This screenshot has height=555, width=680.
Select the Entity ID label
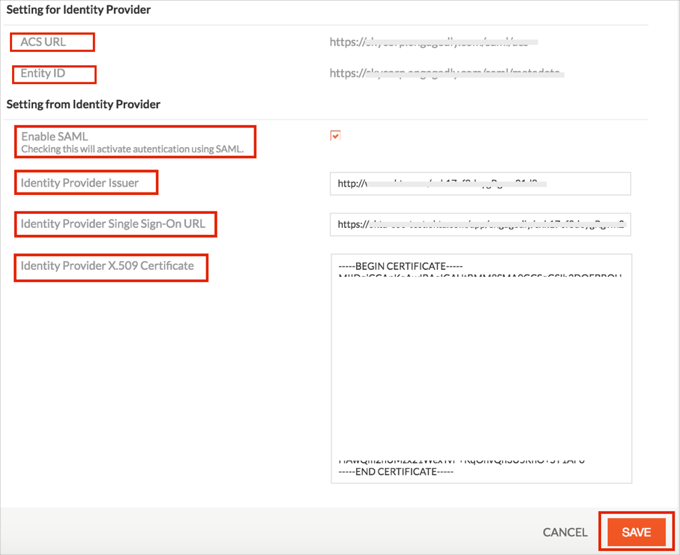point(43,74)
